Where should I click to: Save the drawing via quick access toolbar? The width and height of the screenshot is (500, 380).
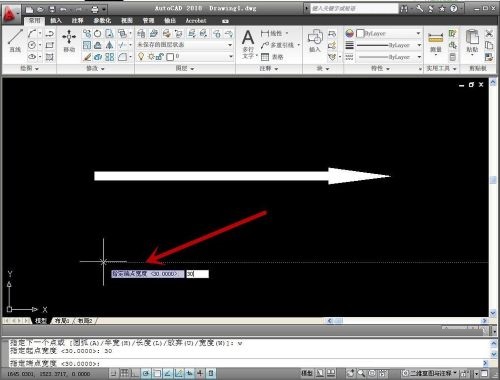coord(52,9)
